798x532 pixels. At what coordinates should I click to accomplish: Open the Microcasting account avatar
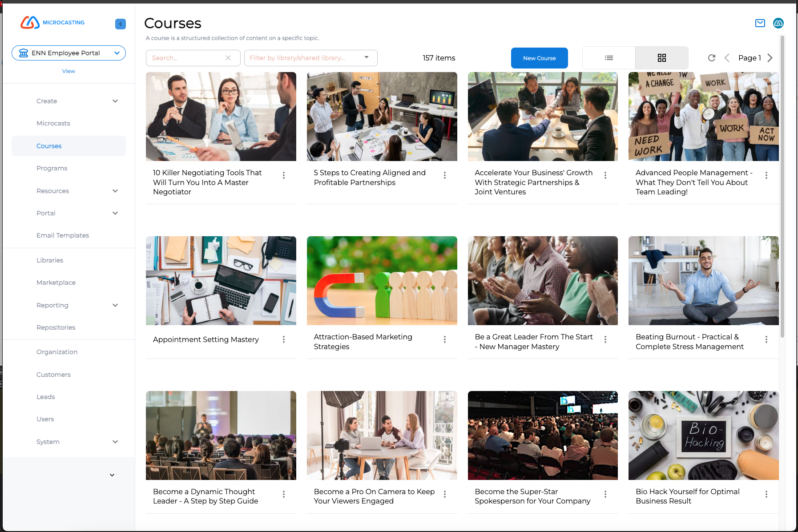coord(778,23)
